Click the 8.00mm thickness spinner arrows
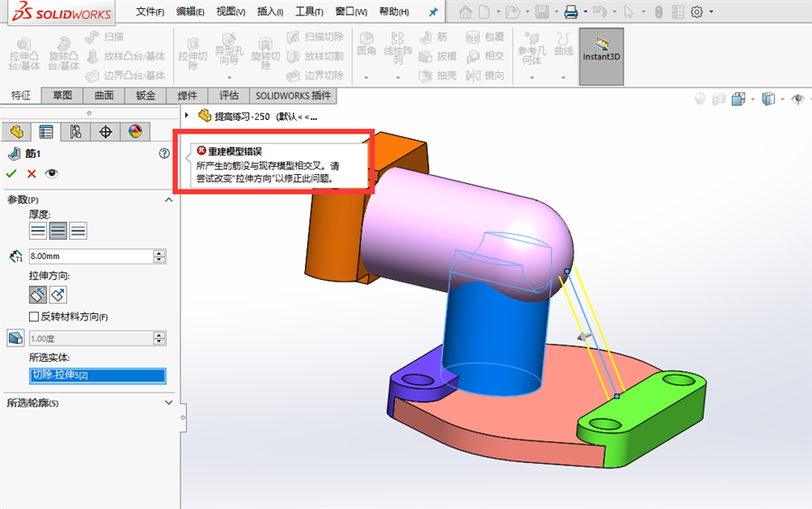Screen dimensions: 812x509 (160, 256)
